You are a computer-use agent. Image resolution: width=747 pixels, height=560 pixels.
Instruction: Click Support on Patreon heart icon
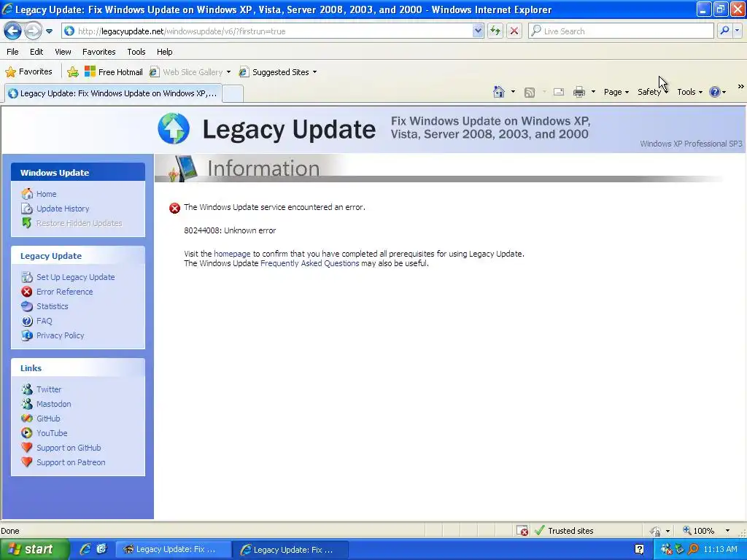tap(27, 462)
